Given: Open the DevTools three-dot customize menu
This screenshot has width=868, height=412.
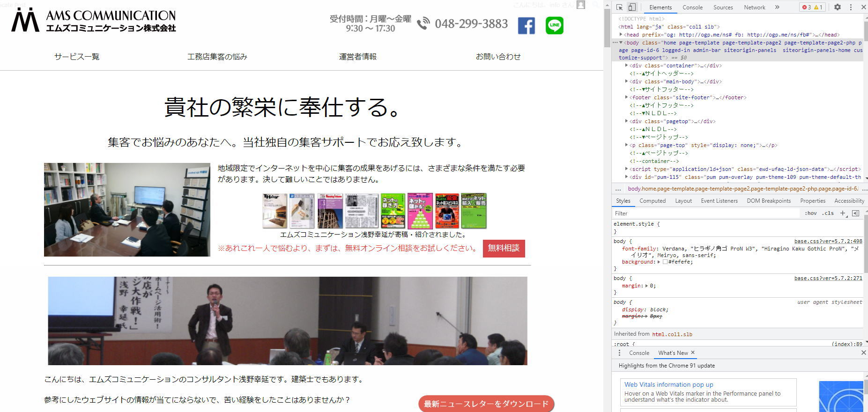Looking at the screenshot, I should click(851, 7).
